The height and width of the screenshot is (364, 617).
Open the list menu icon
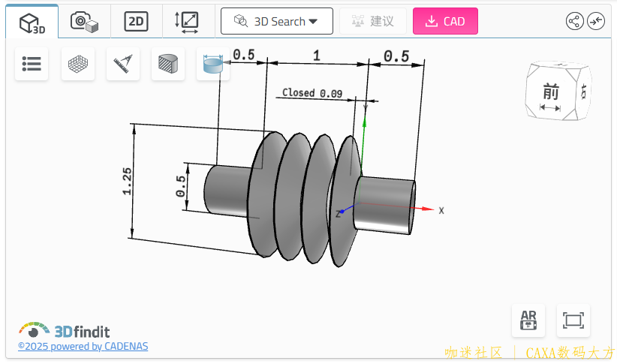[32, 64]
